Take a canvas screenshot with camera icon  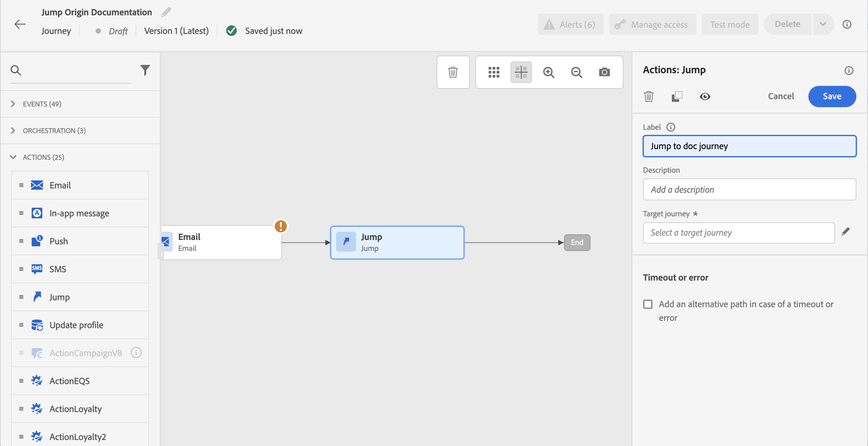[x=604, y=72]
